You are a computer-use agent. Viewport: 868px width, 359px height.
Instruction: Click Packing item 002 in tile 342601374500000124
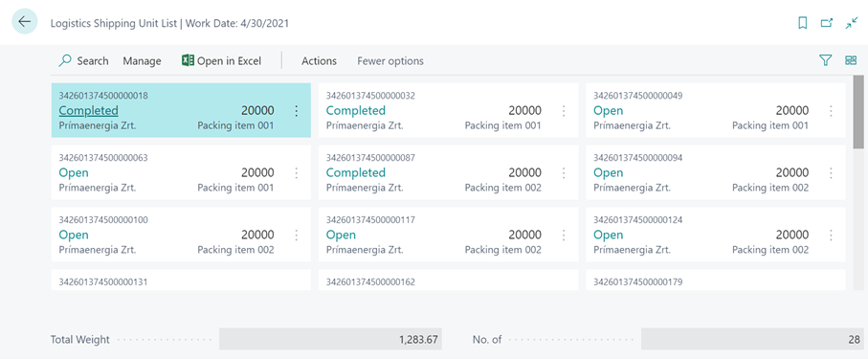[x=770, y=250]
